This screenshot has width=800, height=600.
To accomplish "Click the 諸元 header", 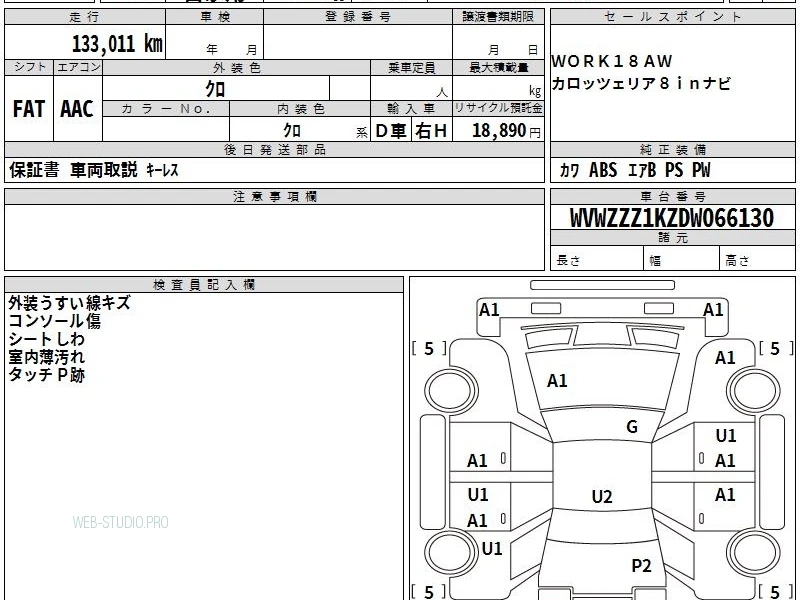I will (672, 238).
